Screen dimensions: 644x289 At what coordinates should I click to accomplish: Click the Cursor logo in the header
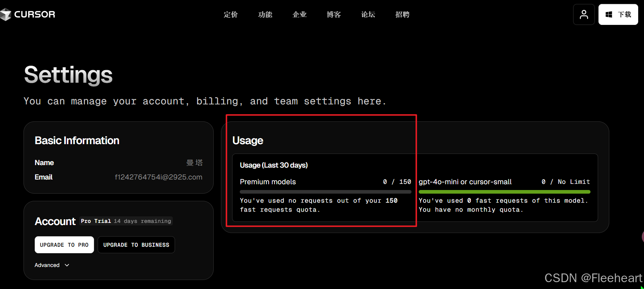click(28, 14)
